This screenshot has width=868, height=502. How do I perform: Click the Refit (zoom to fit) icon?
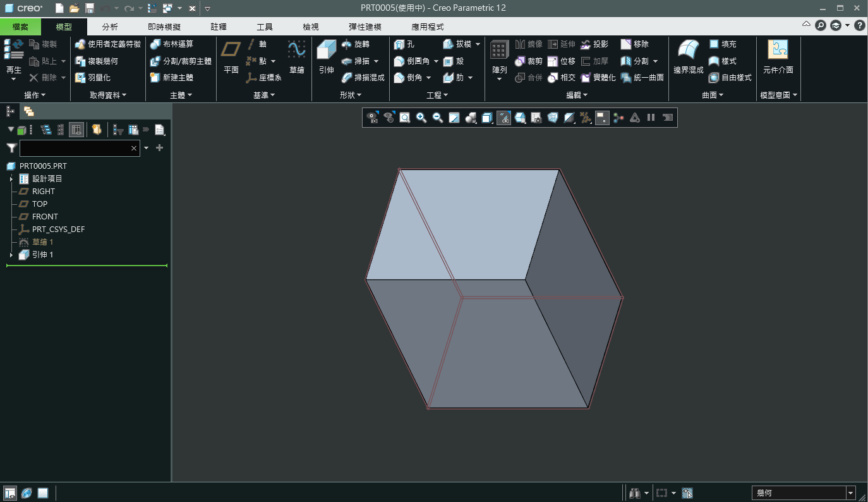click(405, 118)
